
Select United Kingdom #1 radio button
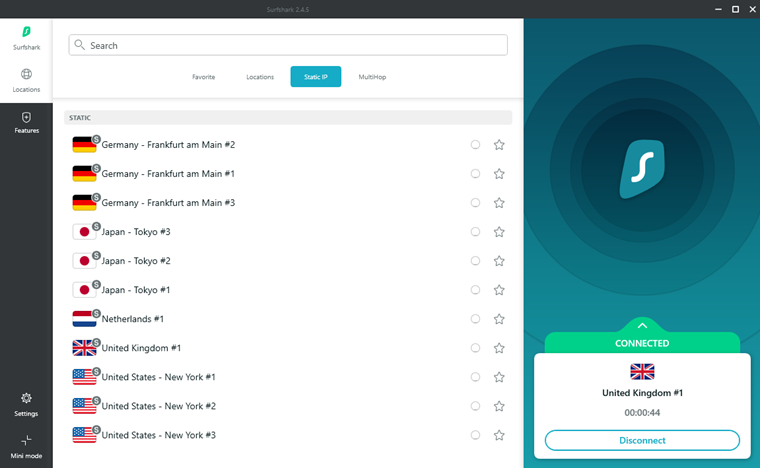coord(475,348)
